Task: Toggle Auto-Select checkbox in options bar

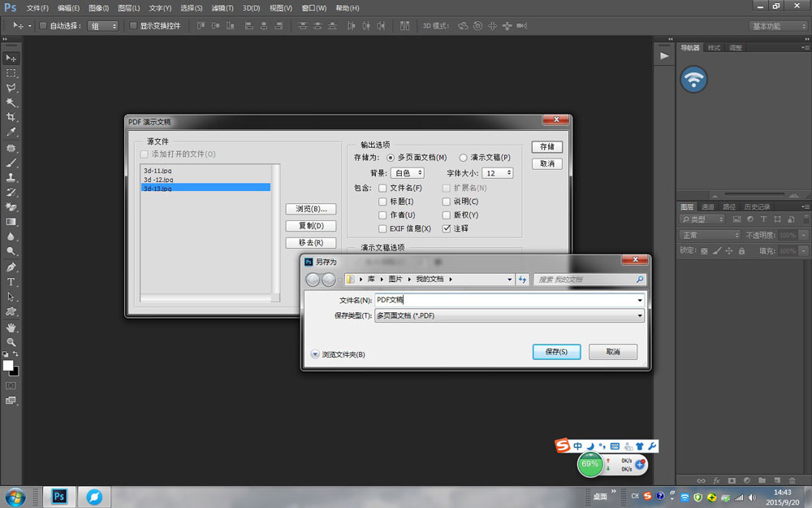Action: click(44, 25)
